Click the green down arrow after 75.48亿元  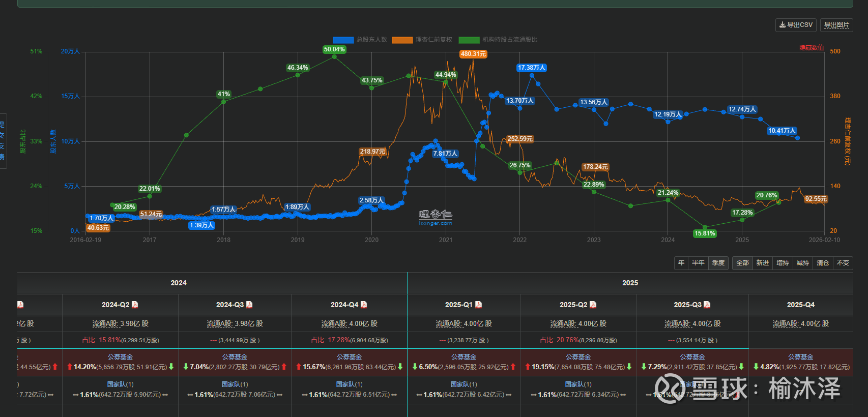coord(629,367)
